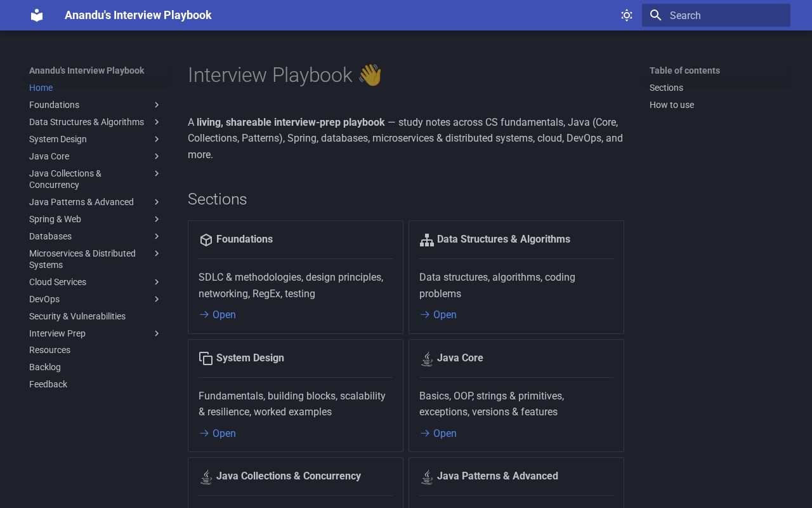This screenshot has width=812, height=508.
Task: Click the Data Structures card sitemap icon
Action: [427, 239]
